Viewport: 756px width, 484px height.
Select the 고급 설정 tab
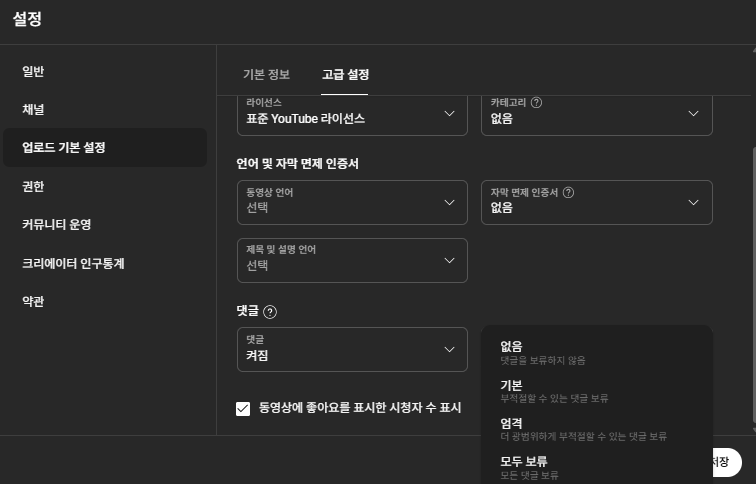click(345, 74)
